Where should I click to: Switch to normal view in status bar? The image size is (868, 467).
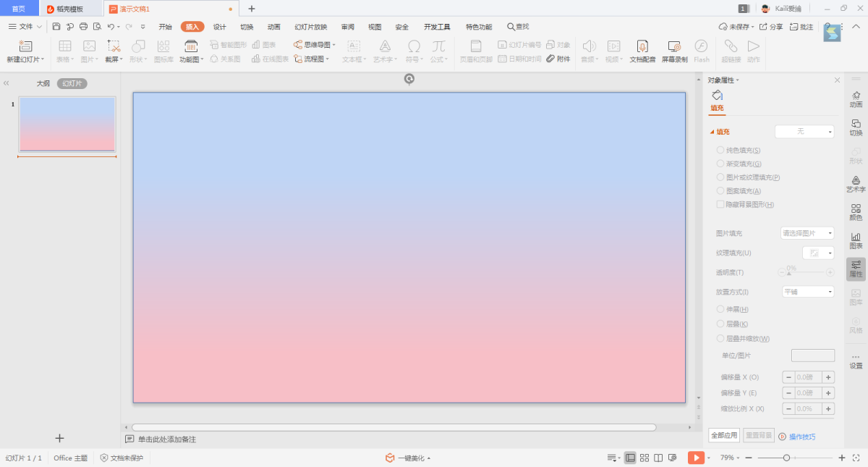630,458
